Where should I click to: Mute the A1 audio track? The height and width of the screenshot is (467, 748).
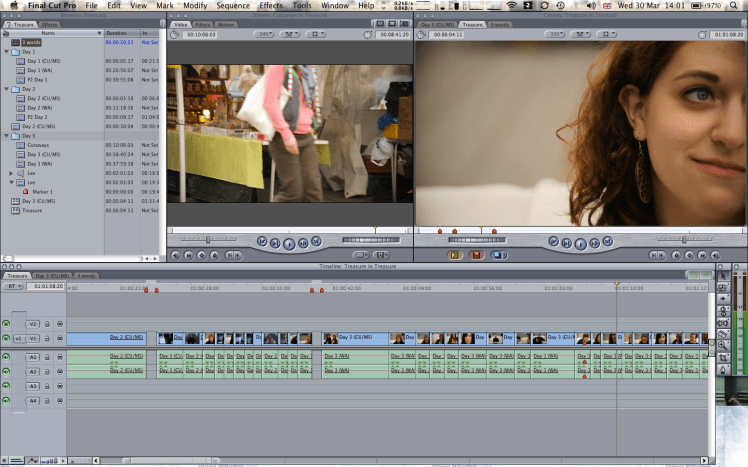click(x=7, y=356)
